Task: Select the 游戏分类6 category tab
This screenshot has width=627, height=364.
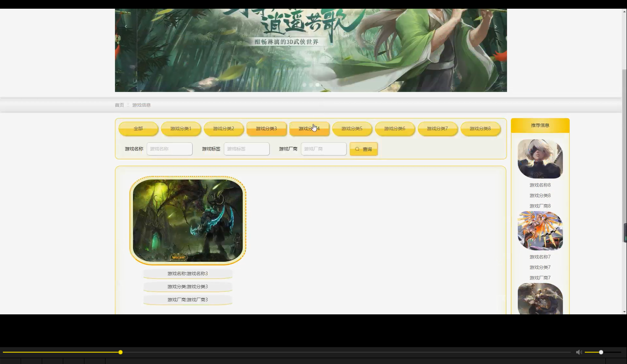Action: pos(395,129)
